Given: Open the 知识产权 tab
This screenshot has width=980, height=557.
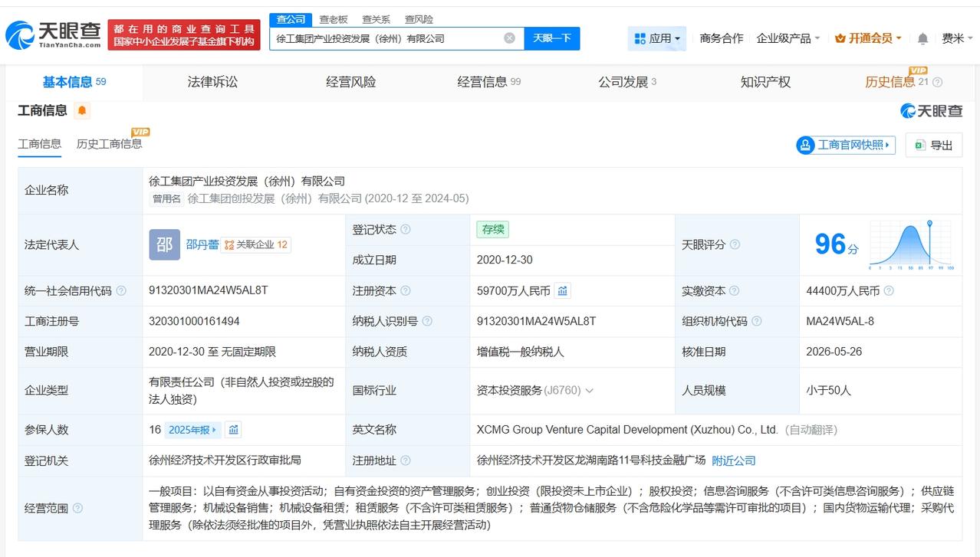Looking at the screenshot, I should tap(765, 82).
